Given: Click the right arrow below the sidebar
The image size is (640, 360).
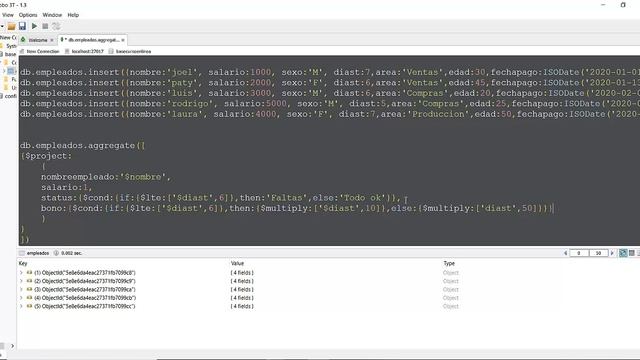Looking at the screenshot, I should click(x=12, y=346).
